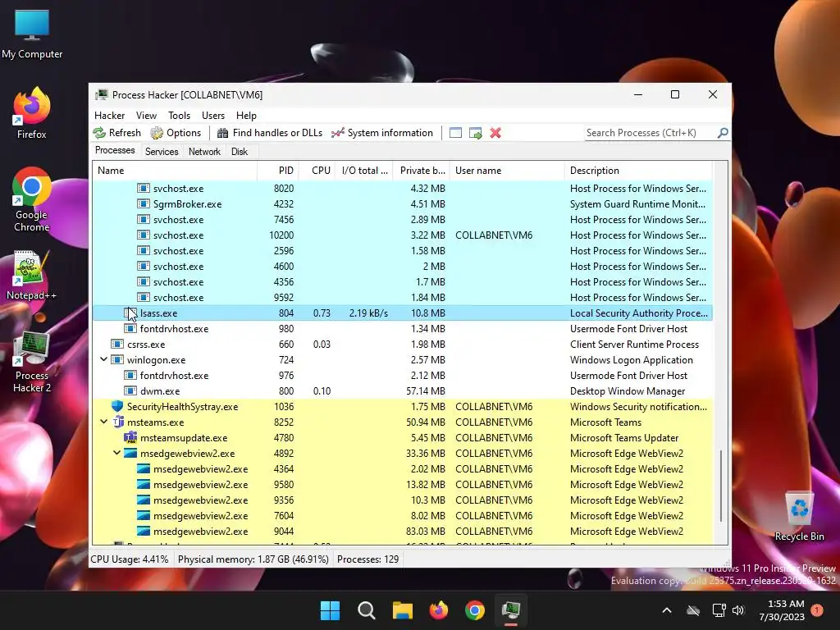This screenshot has height=630, width=840.
Task: Click the 57.14 MB private bytes value
Action: 426,391
